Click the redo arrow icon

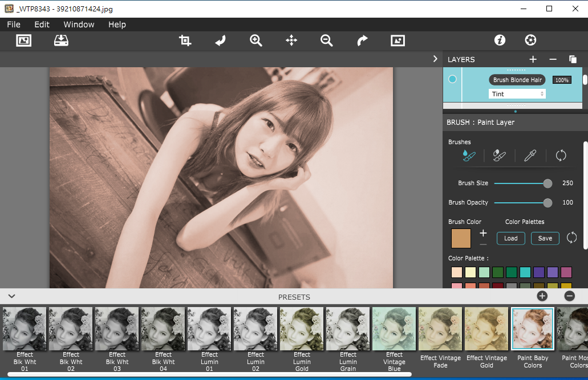[362, 40]
